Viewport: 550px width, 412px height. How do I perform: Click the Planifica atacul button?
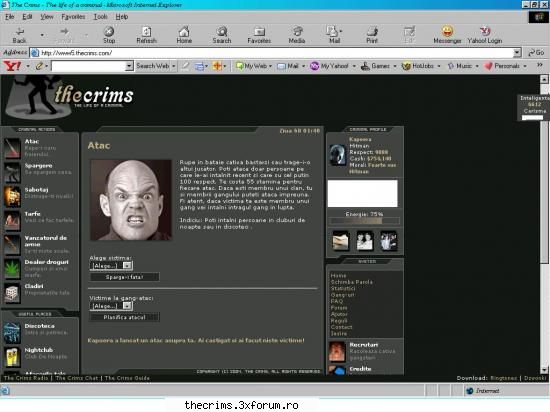[x=125, y=317]
